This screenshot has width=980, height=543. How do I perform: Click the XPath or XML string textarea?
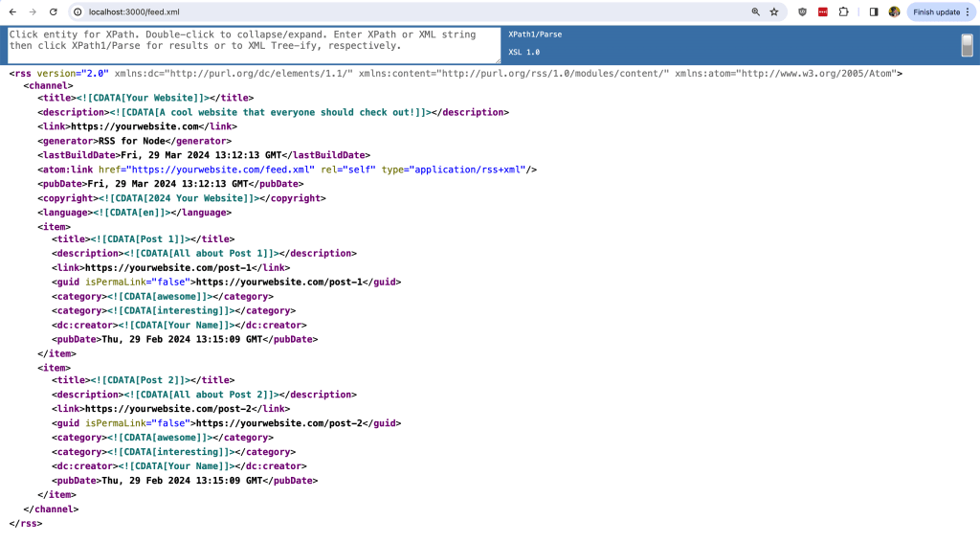[x=254, y=45]
